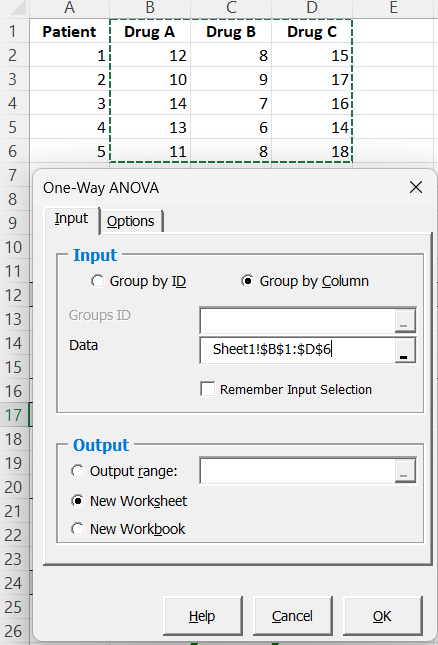This screenshot has width=438, height=645.
Task: Click the Data field showing Sheet1!$B$1:$D$6
Action: point(298,350)
